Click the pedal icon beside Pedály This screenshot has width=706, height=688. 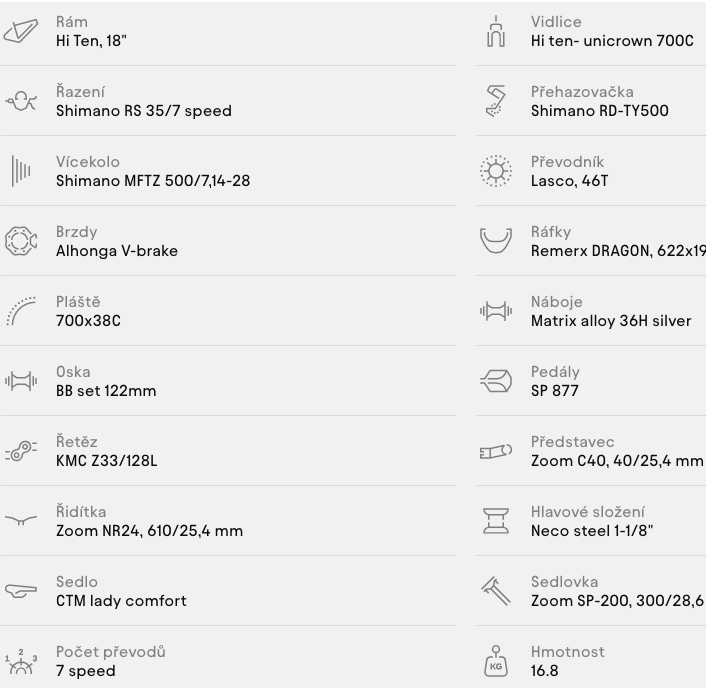[x=496, y=381]
